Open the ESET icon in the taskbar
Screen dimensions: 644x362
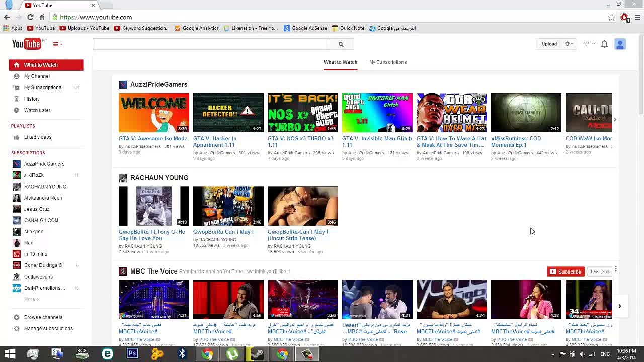[107, 354]
